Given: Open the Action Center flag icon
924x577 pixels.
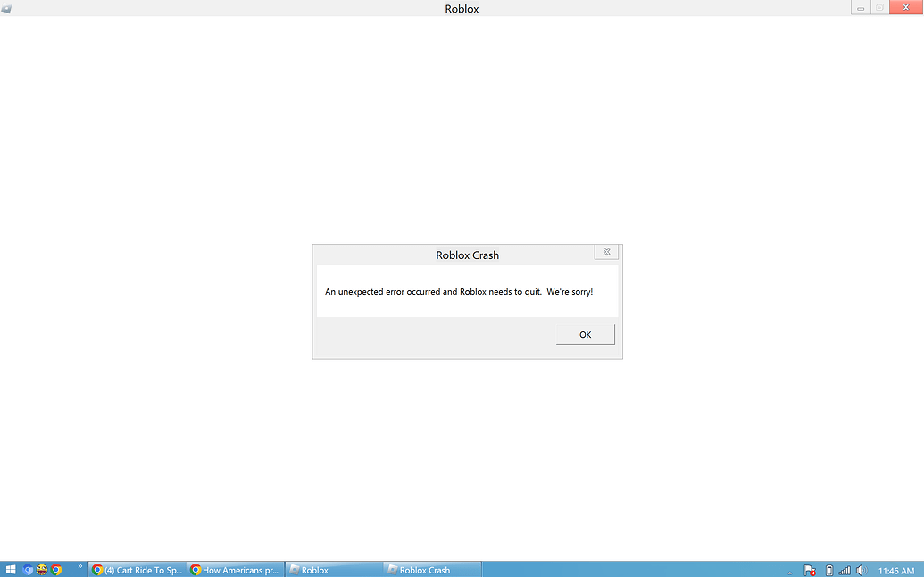Looking at the screenshot, I should 811,569.
